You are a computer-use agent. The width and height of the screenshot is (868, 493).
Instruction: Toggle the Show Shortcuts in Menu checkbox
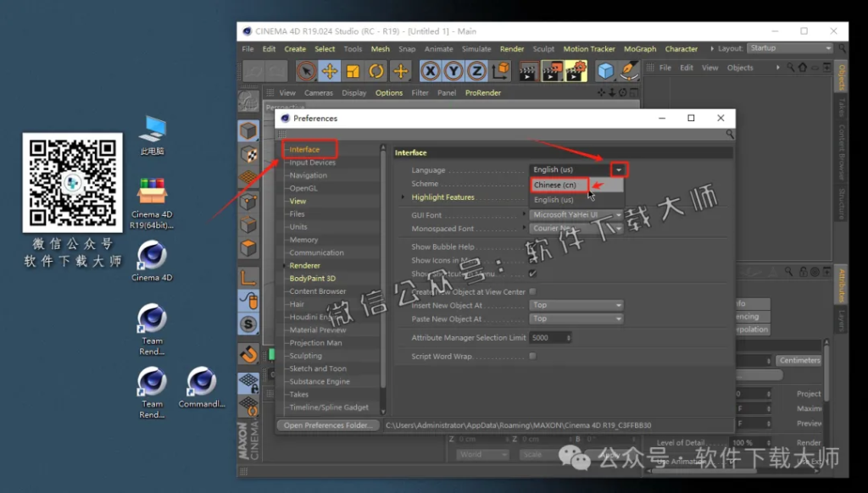coord(534,272)
